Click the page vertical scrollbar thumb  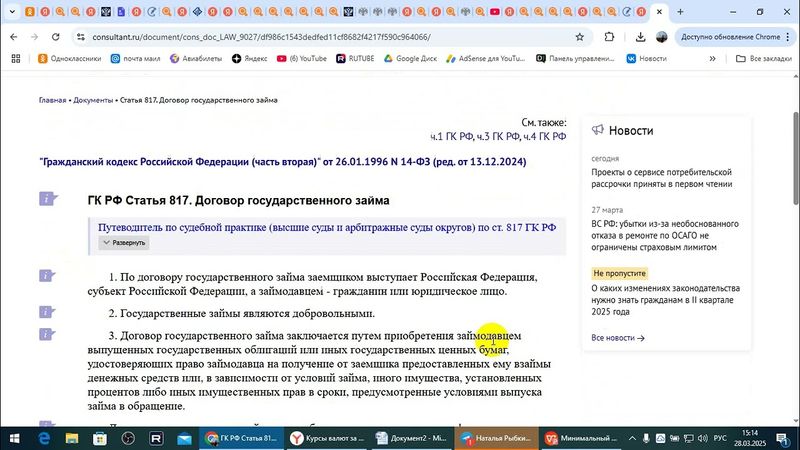coord(795,158)
